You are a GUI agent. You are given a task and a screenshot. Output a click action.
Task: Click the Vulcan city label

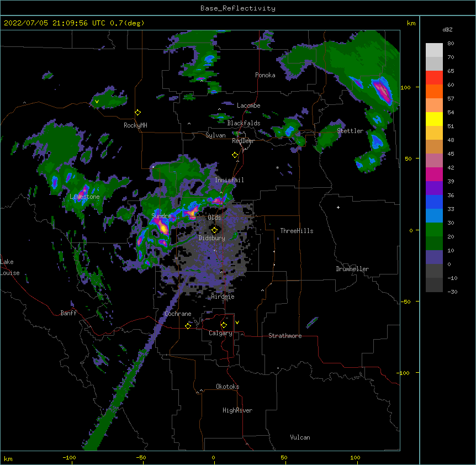300,437
